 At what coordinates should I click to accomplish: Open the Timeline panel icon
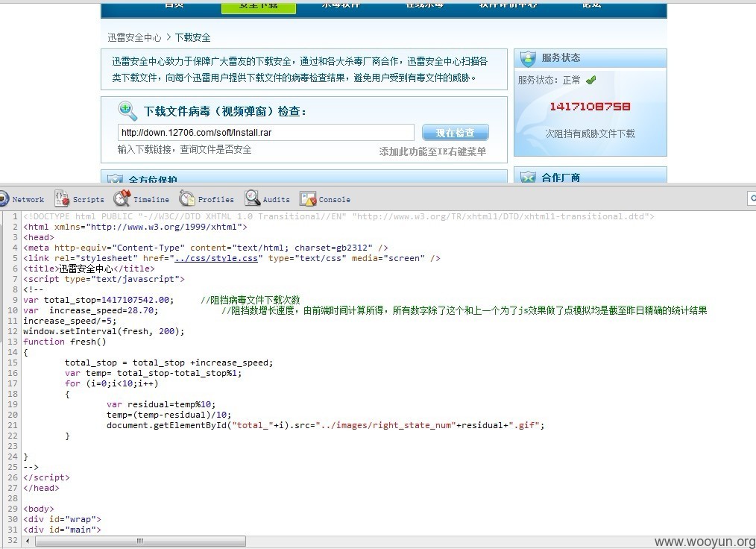[x=122, y=198]
